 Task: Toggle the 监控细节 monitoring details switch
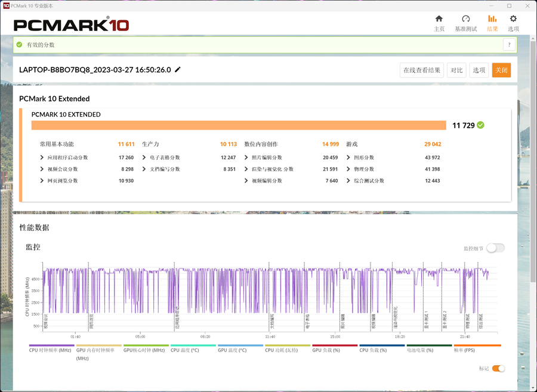[x=495, y=248]
